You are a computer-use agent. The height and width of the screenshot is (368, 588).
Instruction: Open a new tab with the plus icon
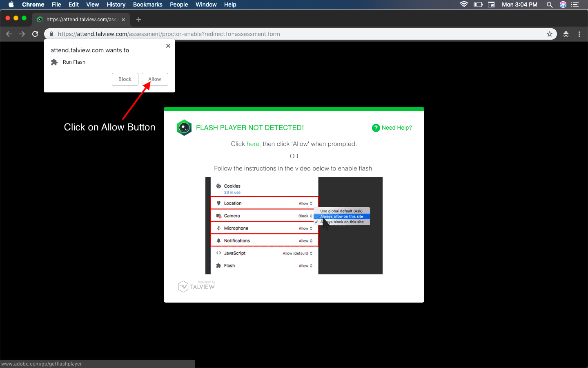139,20
